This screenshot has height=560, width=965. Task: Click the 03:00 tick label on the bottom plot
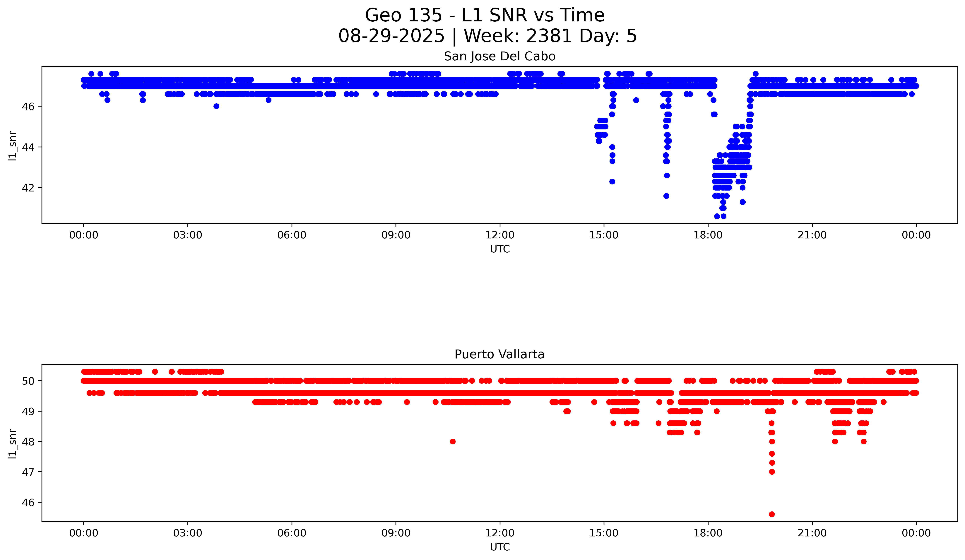(x=188, y=533)
